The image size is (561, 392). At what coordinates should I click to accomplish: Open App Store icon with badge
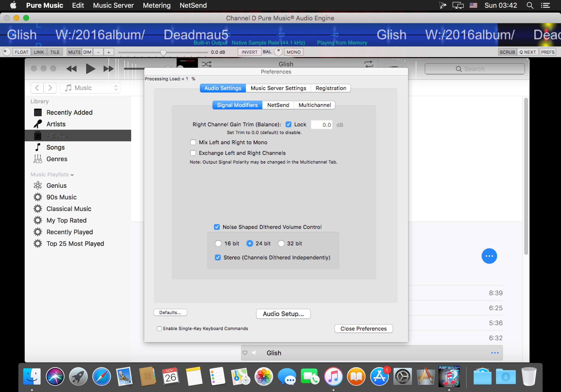coord(379,376)
